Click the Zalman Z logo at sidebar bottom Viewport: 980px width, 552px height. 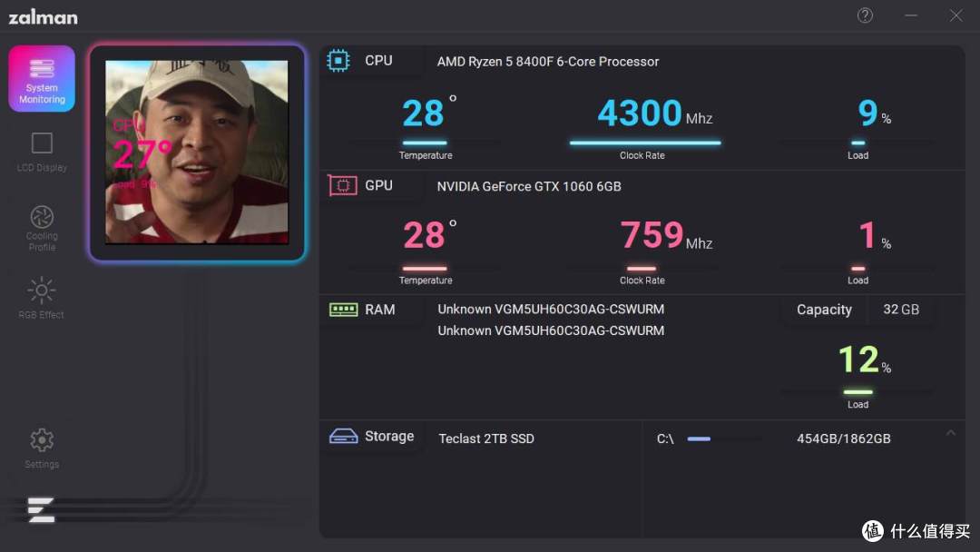point(41,510)
